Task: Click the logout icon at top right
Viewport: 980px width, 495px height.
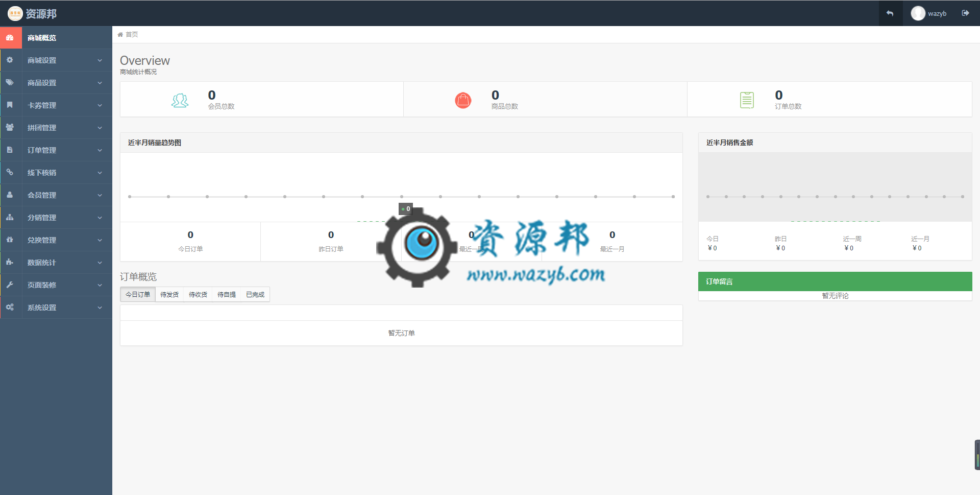Action: coord(965,13)
